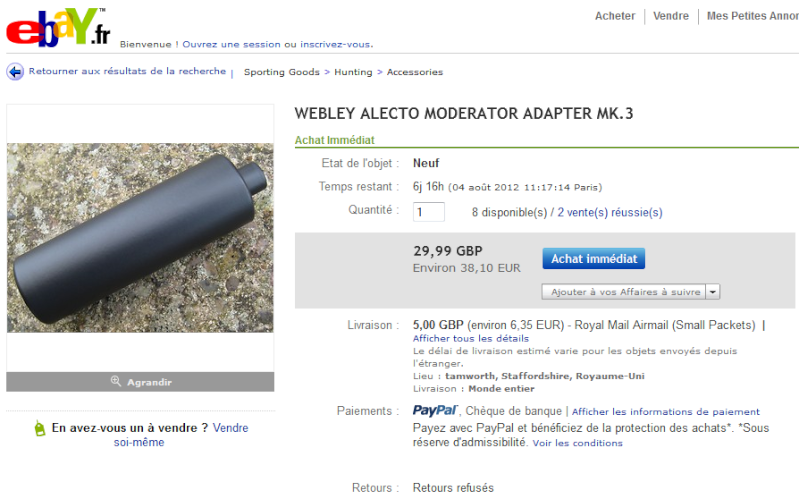This screenshot has width=799, height=499.
Task: Click Ajouter à vos Affaires à suivre
Action: point(624,292)
